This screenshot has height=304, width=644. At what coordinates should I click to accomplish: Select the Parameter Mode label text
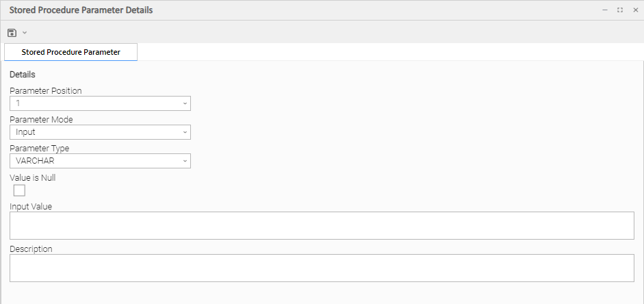[41, 119]
